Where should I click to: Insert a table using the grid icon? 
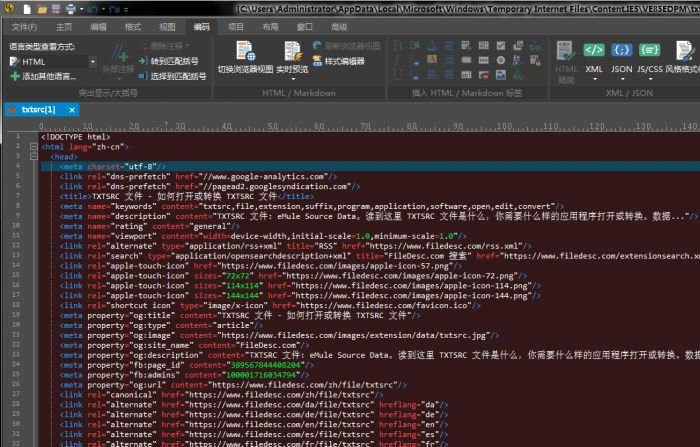click(x=483, y=46)
